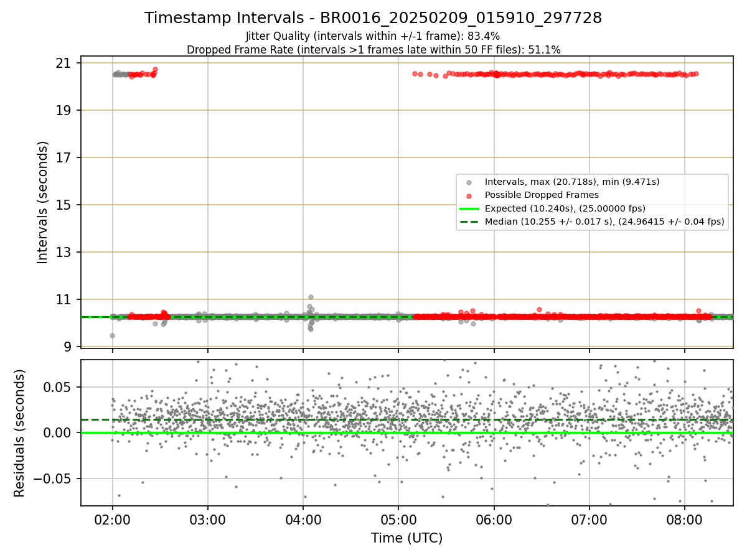Click the "Intervals (seconds)" y-axis label

point(43,202)
